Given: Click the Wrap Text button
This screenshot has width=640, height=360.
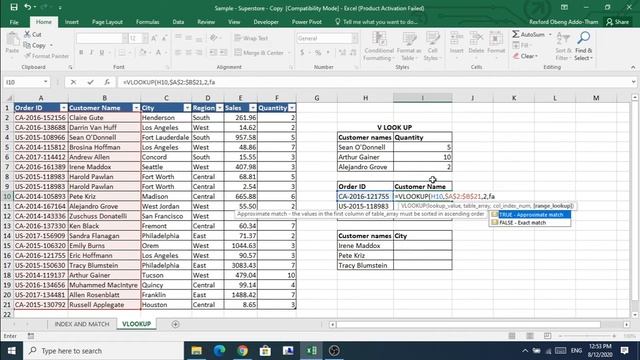Looking at the screenshot, I should tap(251, 38).
